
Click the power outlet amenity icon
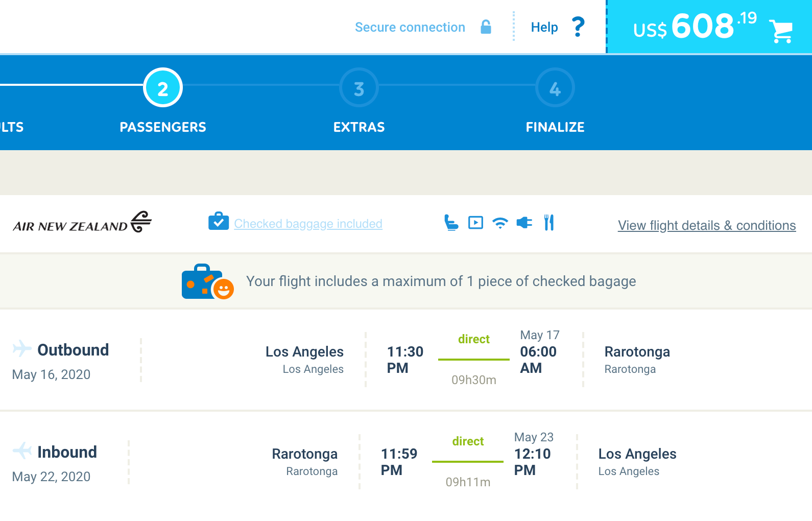coord(524,223)
